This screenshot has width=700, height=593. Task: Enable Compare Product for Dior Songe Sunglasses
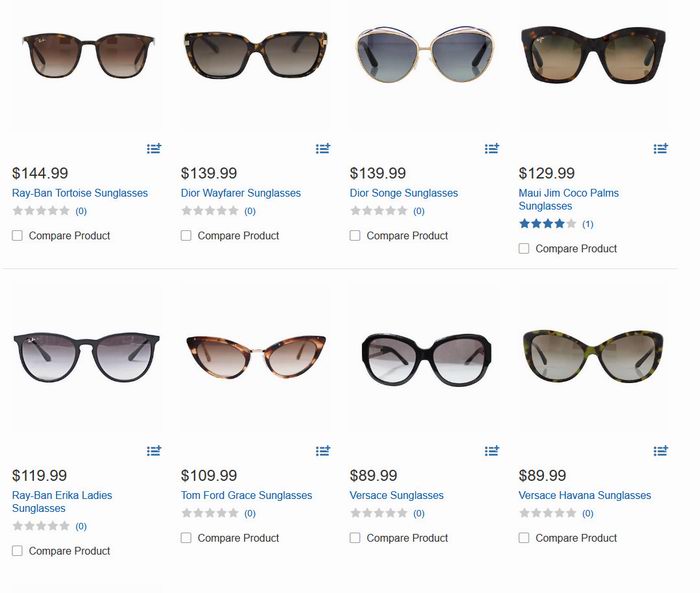(355, 235)
